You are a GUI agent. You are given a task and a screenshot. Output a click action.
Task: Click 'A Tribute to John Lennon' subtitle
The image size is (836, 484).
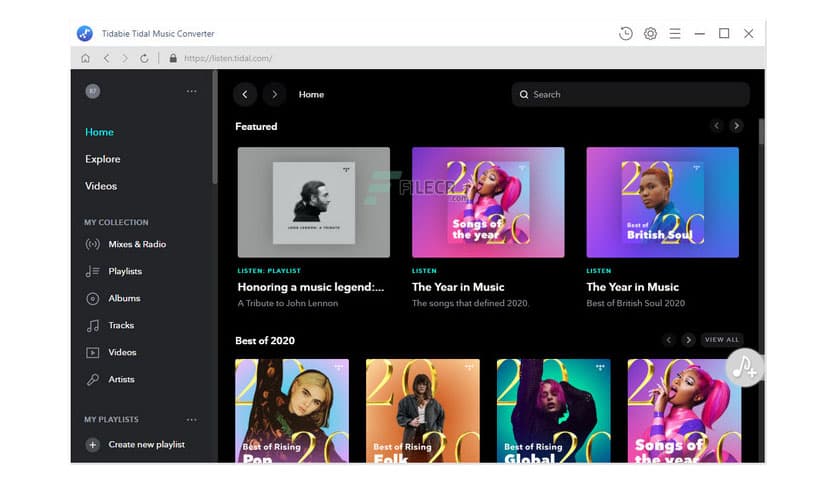(x=288, y=303)
